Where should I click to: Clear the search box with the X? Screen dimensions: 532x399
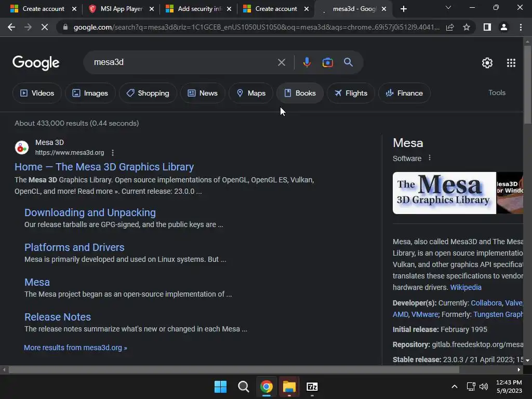281,62
